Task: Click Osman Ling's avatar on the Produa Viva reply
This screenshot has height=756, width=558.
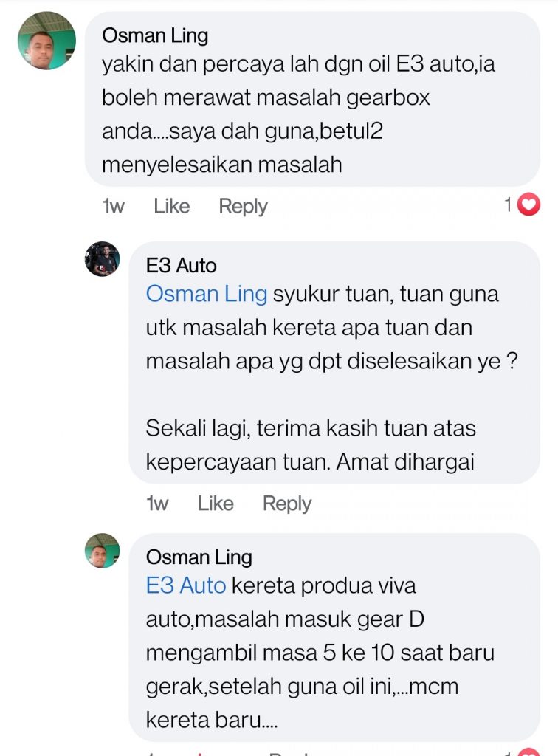Action: point(102,551)
